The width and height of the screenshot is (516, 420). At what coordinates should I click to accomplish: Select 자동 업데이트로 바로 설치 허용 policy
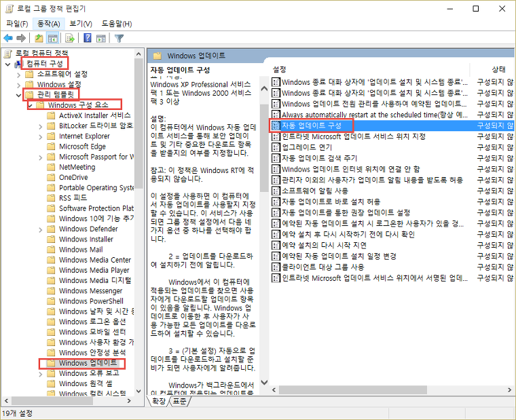pyautogui.click(x=331, y=202)
